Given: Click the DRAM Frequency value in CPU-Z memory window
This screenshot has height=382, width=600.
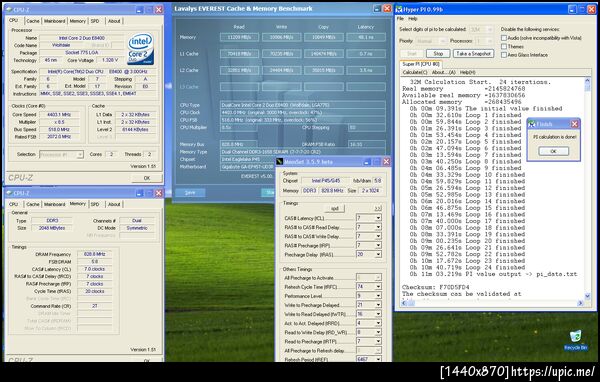Looking at the screenshot, I should [95, 254].
